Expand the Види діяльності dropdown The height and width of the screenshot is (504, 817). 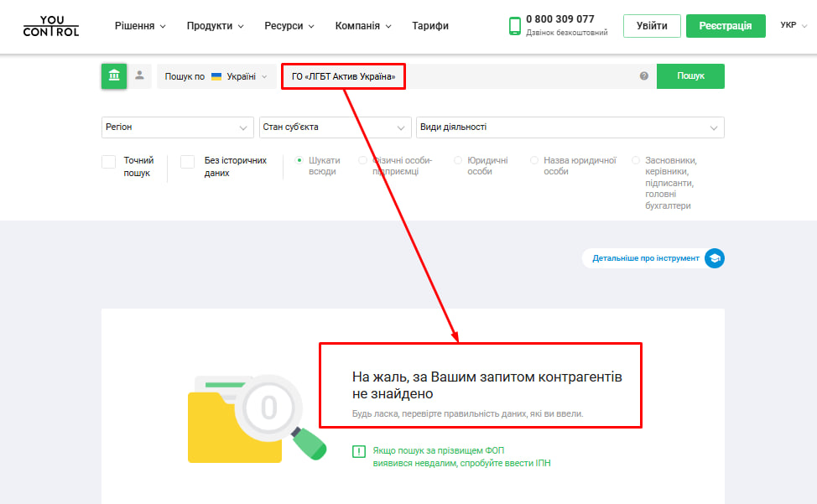pos(570,127)
